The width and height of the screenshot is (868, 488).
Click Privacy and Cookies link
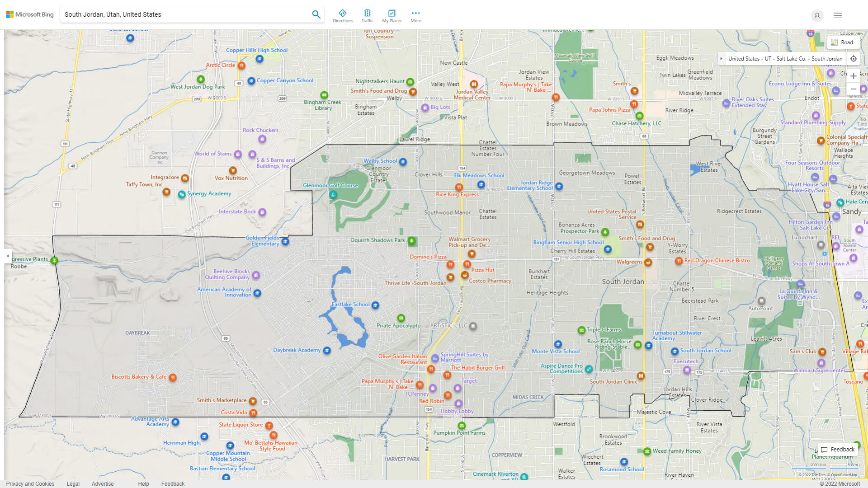click(x=30, y=483)
